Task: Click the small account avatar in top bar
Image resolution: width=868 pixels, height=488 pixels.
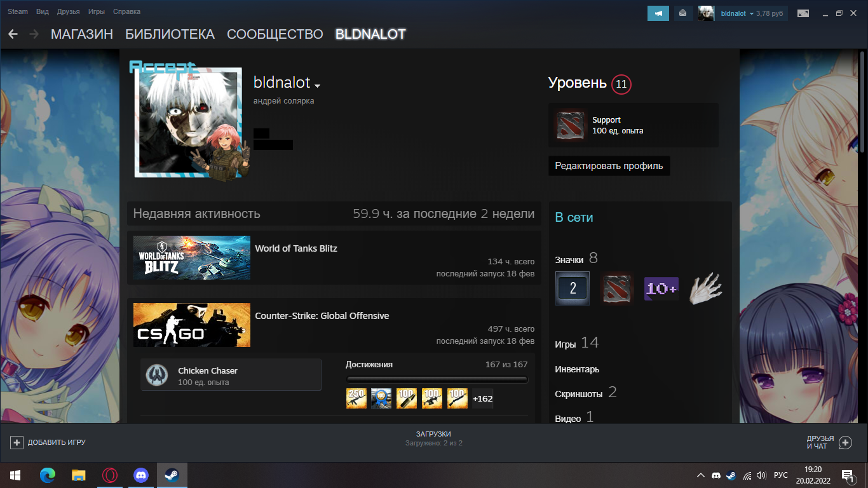Action: [x=706, y=13]
